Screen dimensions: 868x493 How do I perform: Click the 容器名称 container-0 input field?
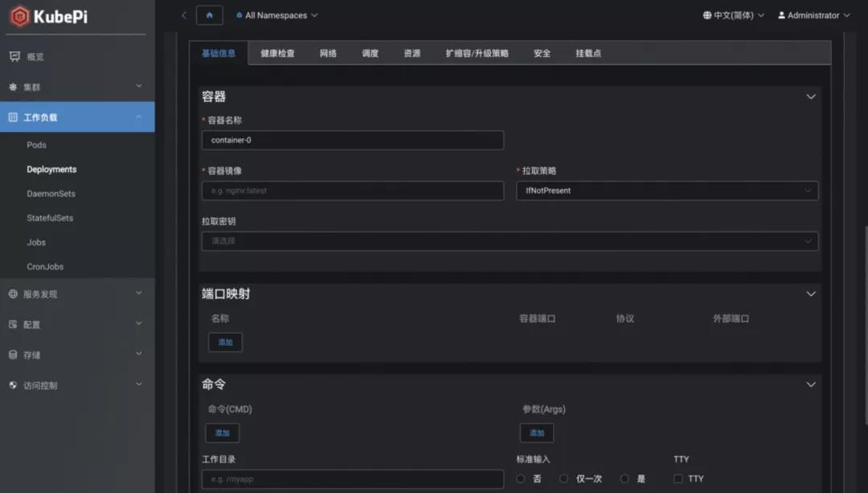point(353,140)
